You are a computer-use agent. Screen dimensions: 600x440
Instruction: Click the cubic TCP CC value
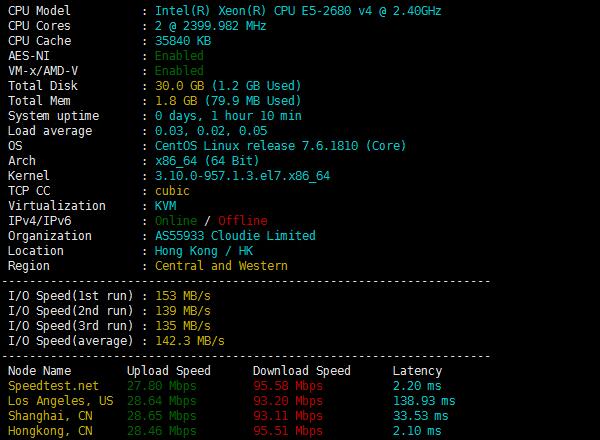pyautogui.click(x=172, y=191)
